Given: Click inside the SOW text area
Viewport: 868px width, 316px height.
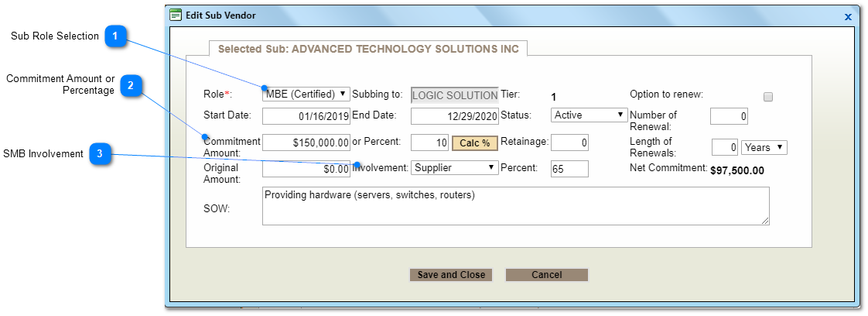Looking at the screenshot, I should click(x=515, y=206).
